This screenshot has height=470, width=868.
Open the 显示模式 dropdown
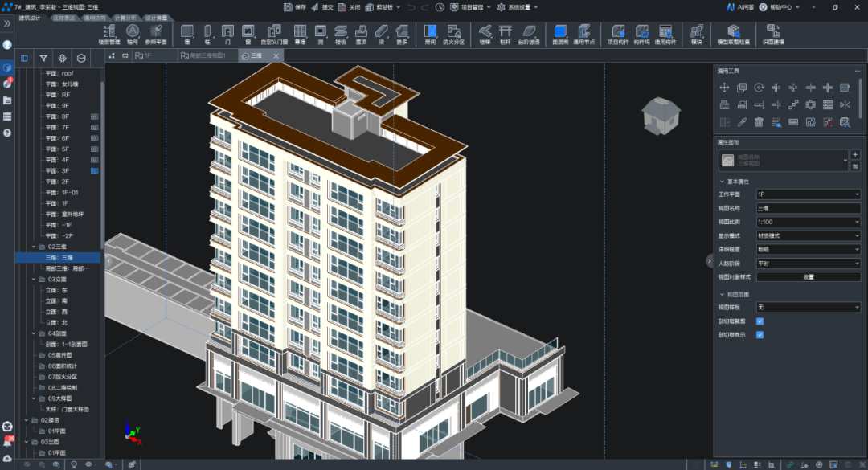click(808, 236)
